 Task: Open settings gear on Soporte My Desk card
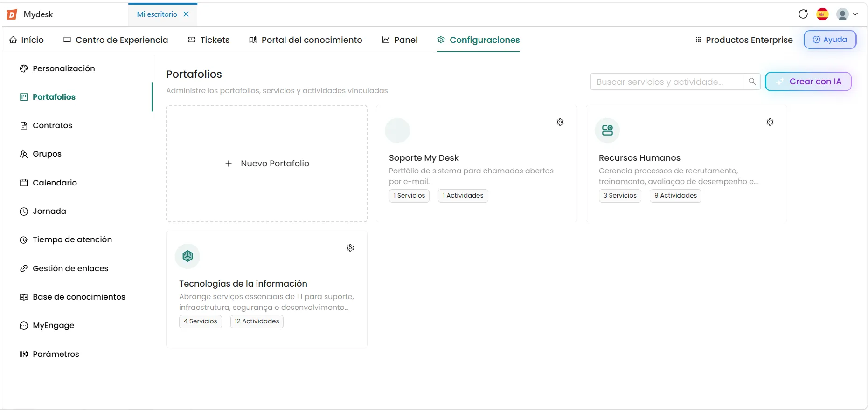560,122
